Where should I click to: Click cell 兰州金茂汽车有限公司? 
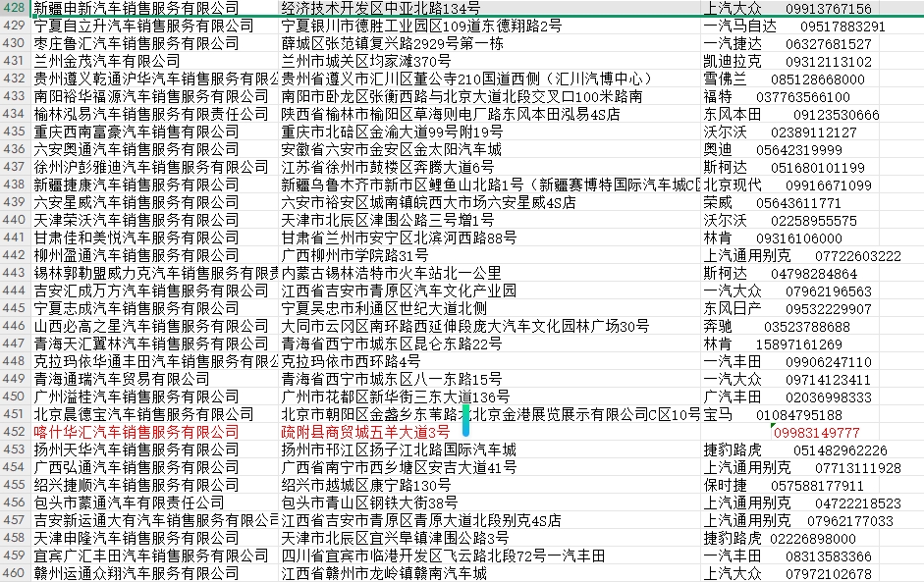coord(107,61)
